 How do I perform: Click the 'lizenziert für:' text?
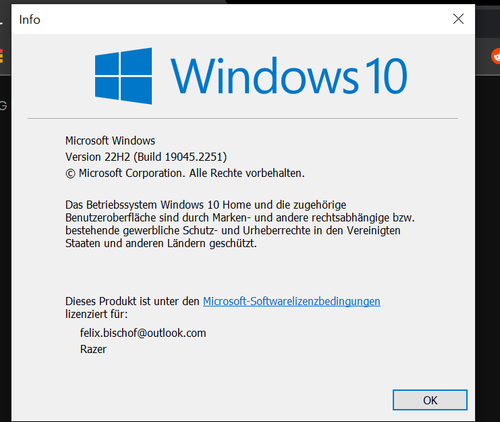click(96, 314)
